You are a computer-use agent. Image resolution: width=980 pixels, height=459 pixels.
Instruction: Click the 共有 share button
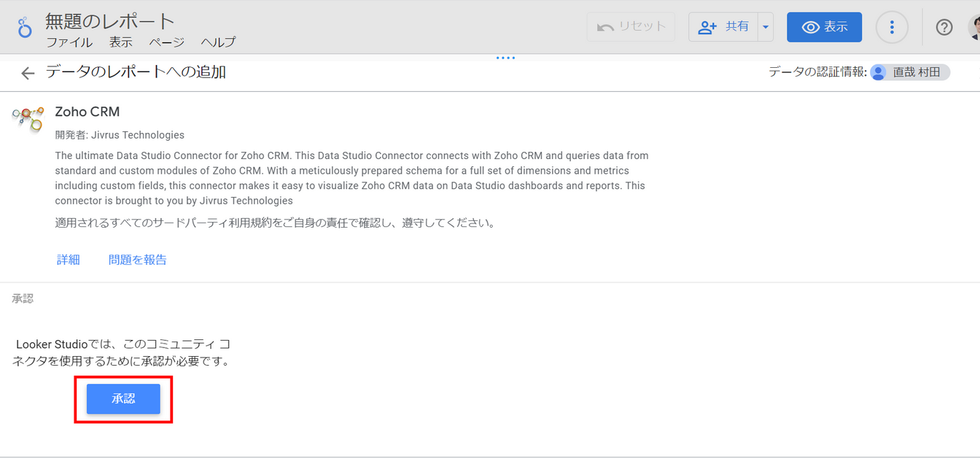click(x=723, y=27)
